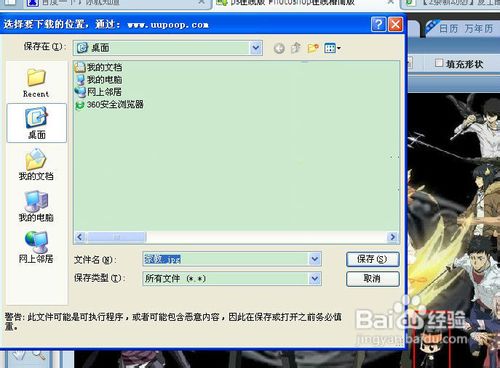
Task: Select 我的电脑 in the file list
Action: (99, 80)
